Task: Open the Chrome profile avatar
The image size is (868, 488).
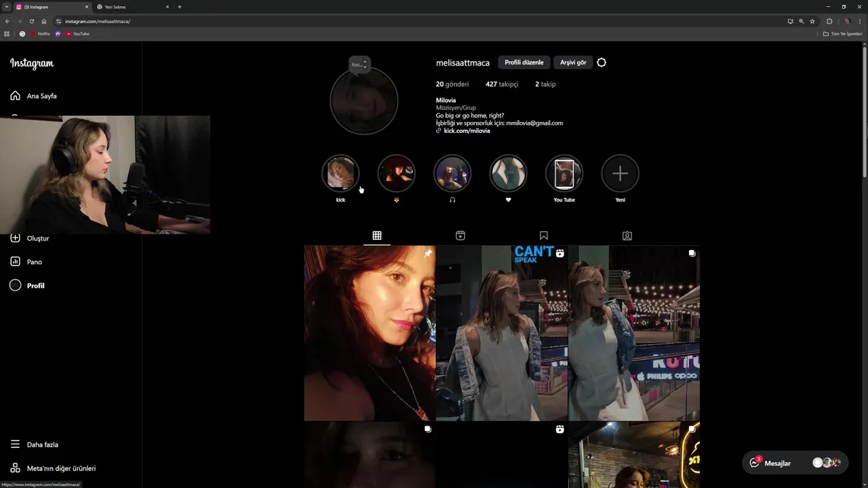Action: point(847,21)
